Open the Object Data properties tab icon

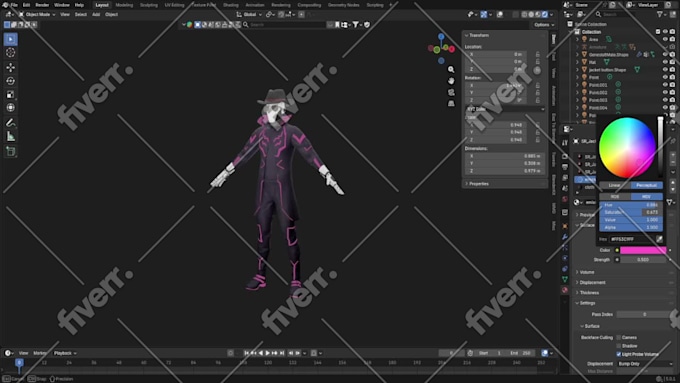pyautogui.click(x=565, y=279)
